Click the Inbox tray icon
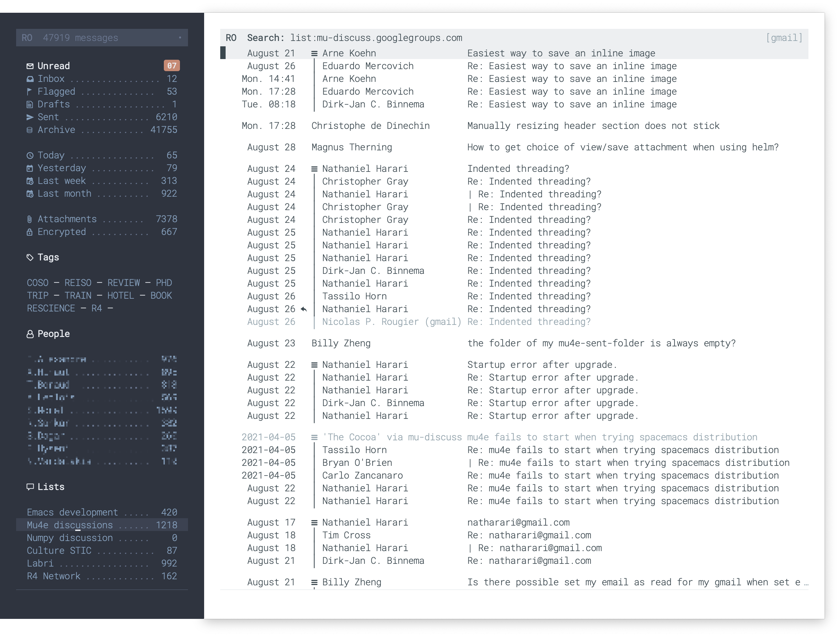Viewport: 840px width, 637px height. 30,79
